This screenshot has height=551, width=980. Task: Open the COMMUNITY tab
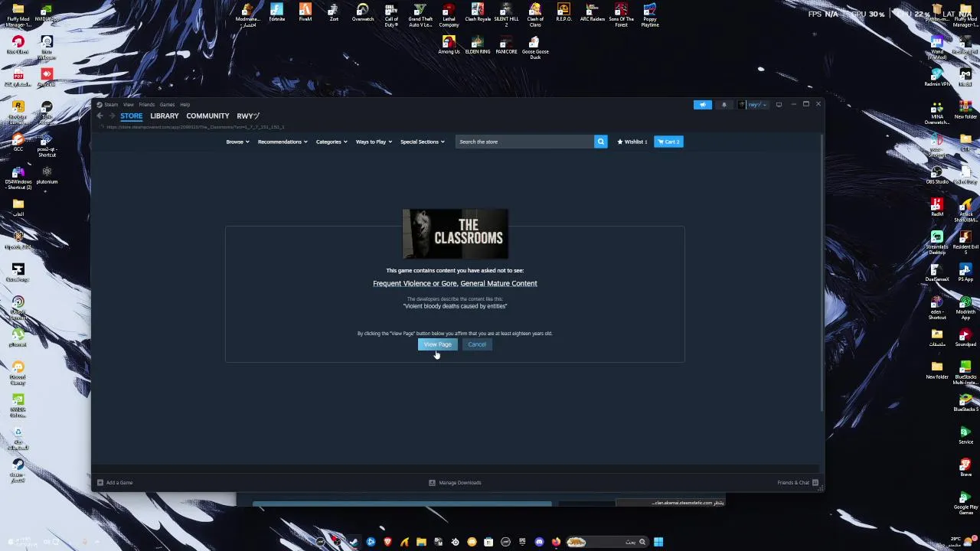pyautogui.click(x=207, y=116)
